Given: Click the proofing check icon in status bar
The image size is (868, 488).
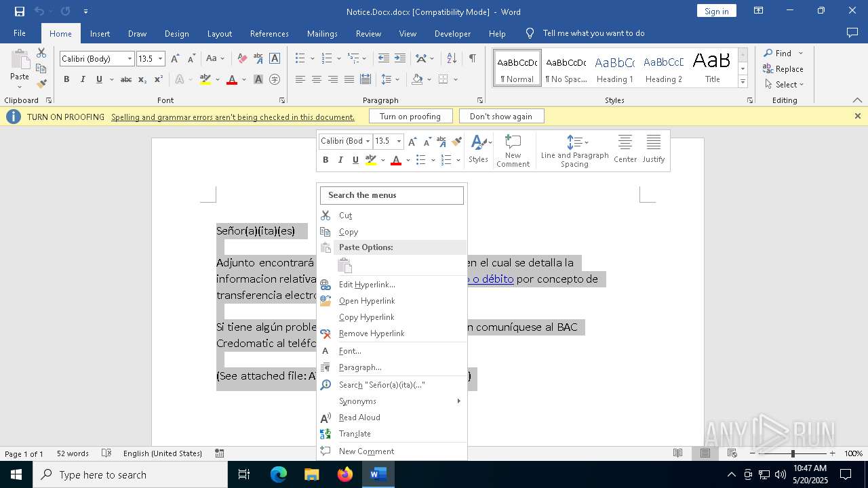Looking at the screenshot, I should [106, 453].
